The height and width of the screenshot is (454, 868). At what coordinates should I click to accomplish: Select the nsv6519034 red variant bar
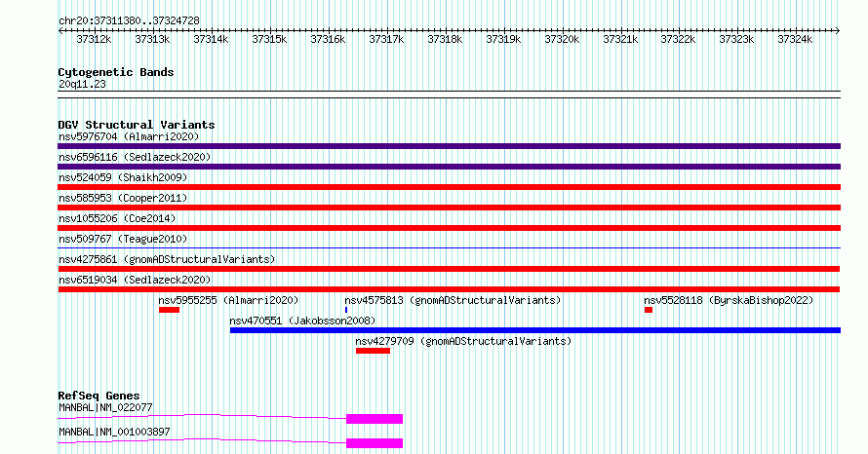449,289
